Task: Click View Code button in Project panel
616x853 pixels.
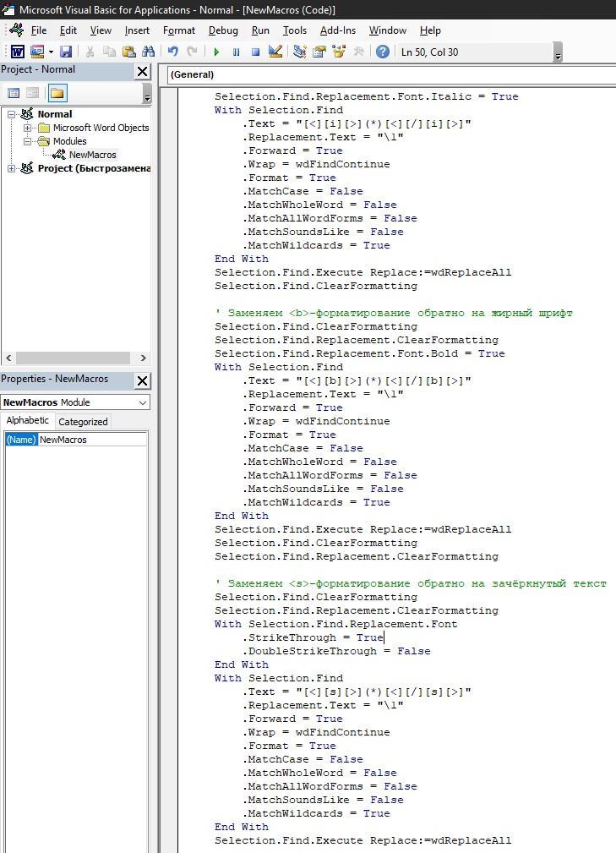Action: (x=14, y=93)
